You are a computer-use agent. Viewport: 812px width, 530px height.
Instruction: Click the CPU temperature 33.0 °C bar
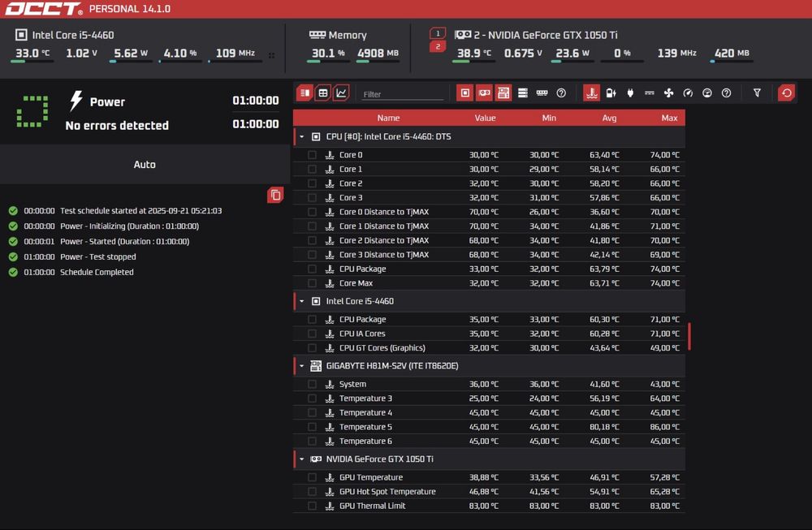32,62
